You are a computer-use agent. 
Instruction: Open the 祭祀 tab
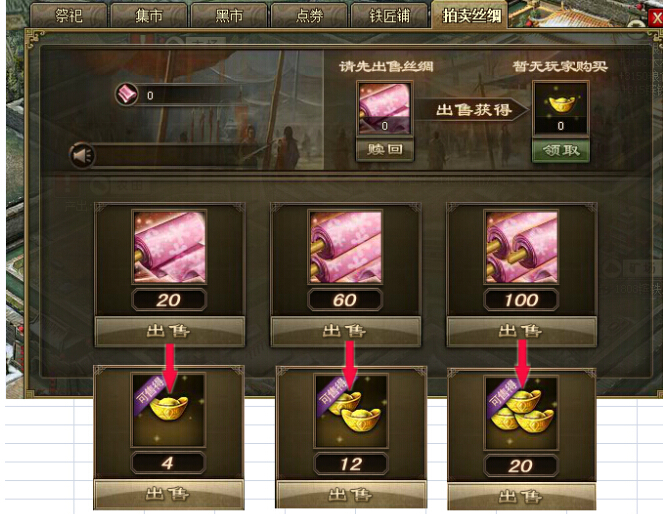click(68, 16)
